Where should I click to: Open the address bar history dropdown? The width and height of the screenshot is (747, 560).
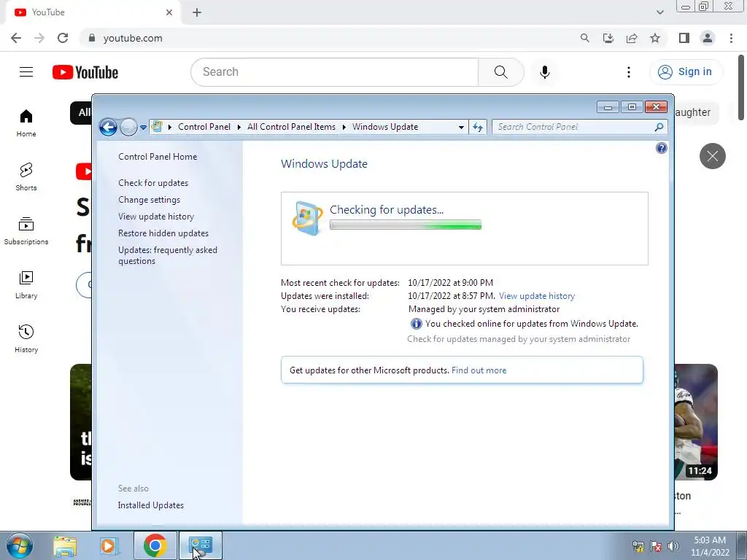461,127
